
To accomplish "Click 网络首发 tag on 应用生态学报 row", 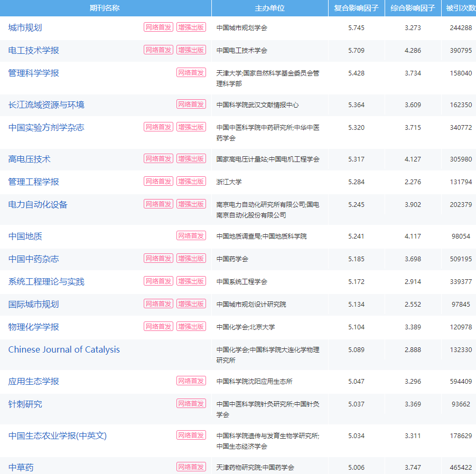I will pyautogui.click(x=191, y=381).
